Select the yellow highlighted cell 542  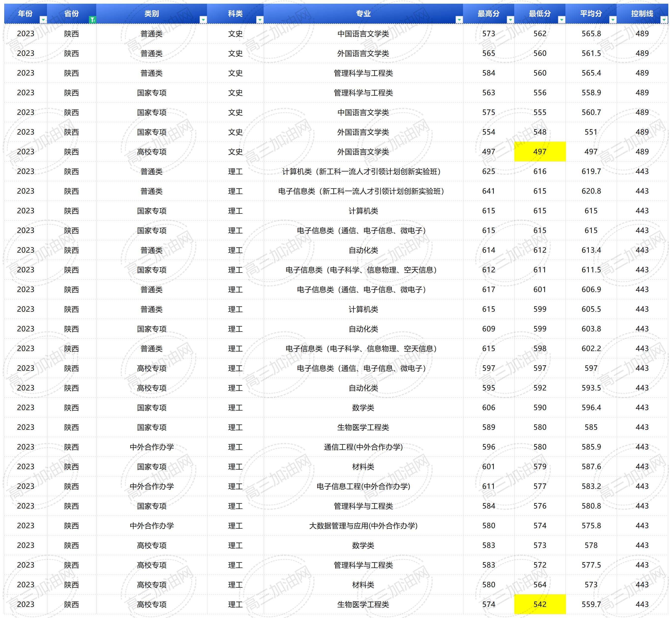click(540, 604)
